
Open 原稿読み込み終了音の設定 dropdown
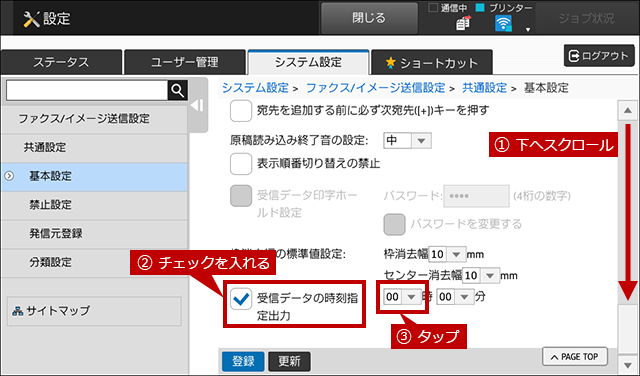[x=407, y=141]
